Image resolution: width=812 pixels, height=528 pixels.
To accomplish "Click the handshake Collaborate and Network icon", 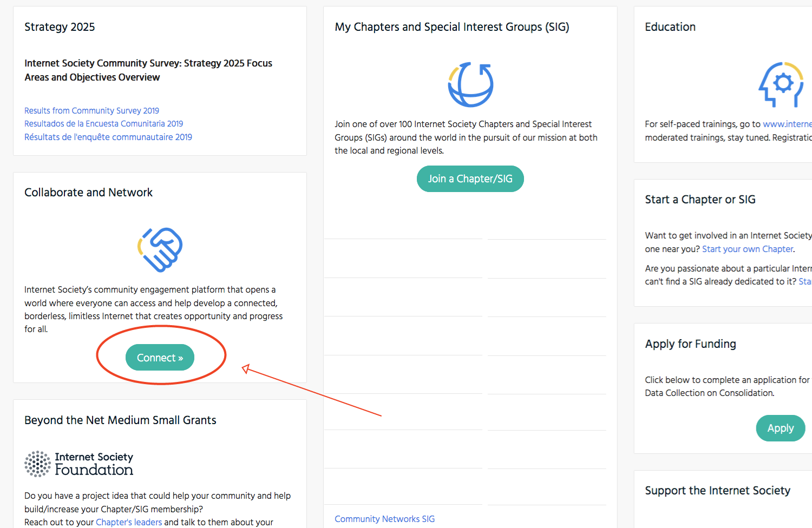I will coord(160,249).
